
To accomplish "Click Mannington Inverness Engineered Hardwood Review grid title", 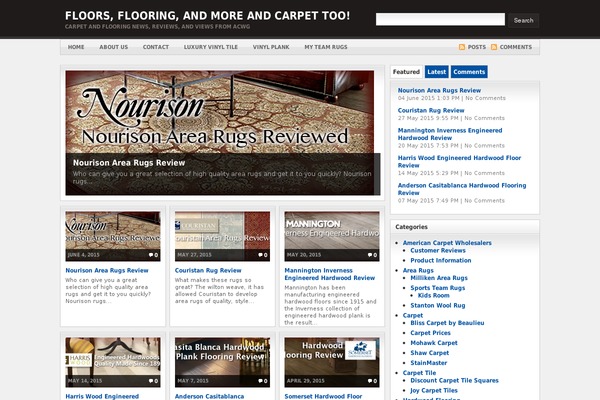I will [x=329, y=274].
